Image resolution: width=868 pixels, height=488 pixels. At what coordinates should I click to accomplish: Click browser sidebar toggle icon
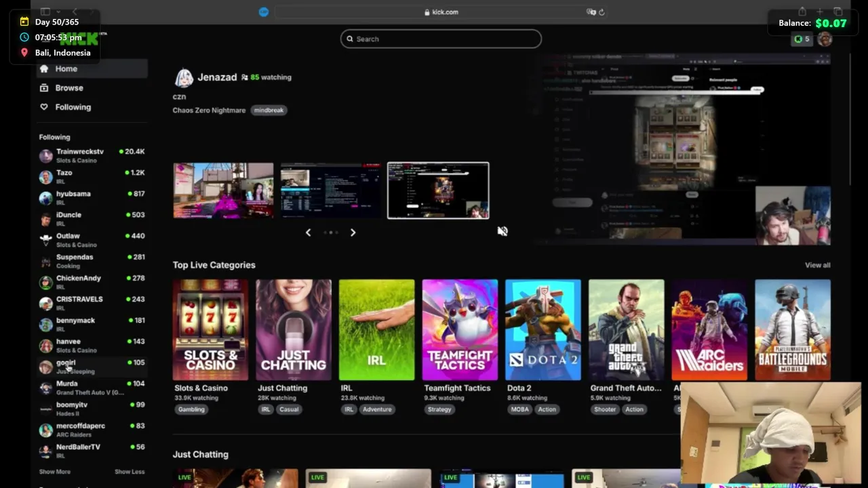[45, 12]
